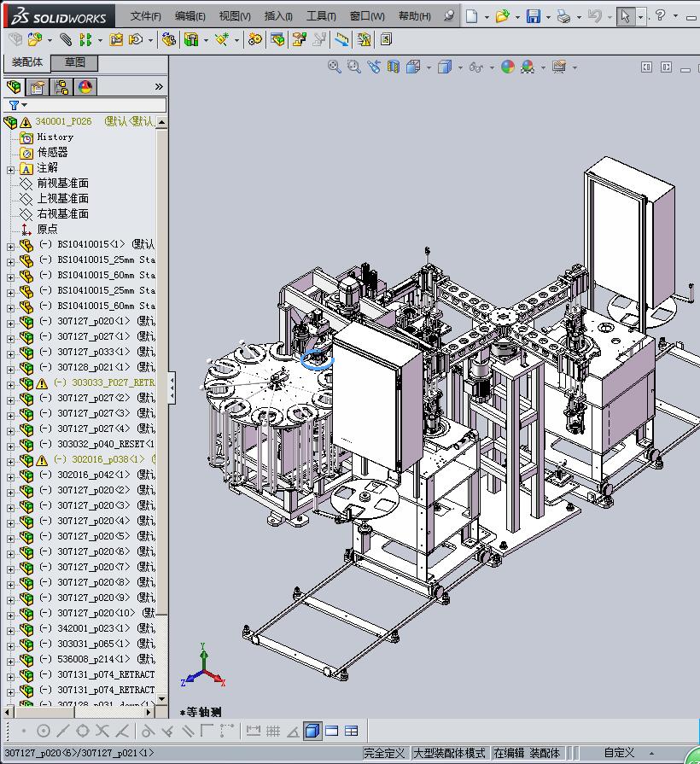Open the View Orientation dropdown arrow
This screenshot has height=764, width=700.
[x=429, y=67]
